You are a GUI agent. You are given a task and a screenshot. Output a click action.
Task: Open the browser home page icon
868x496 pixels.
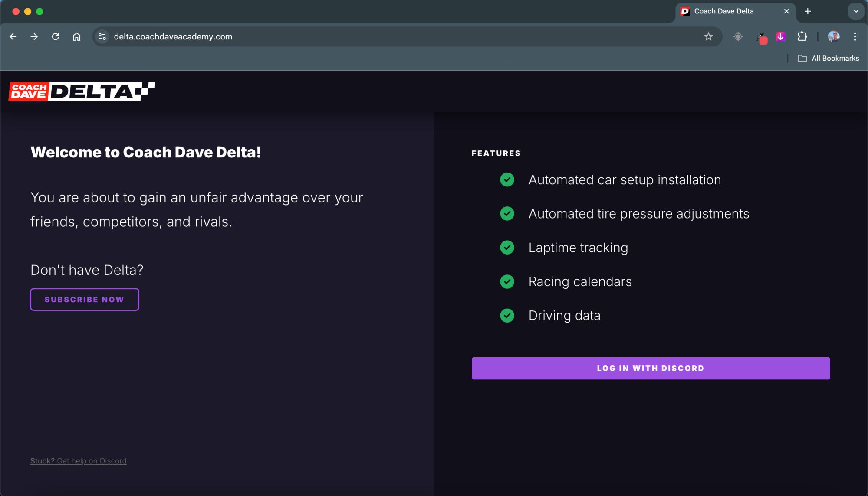pyautogui.click(x=77, y=37)
